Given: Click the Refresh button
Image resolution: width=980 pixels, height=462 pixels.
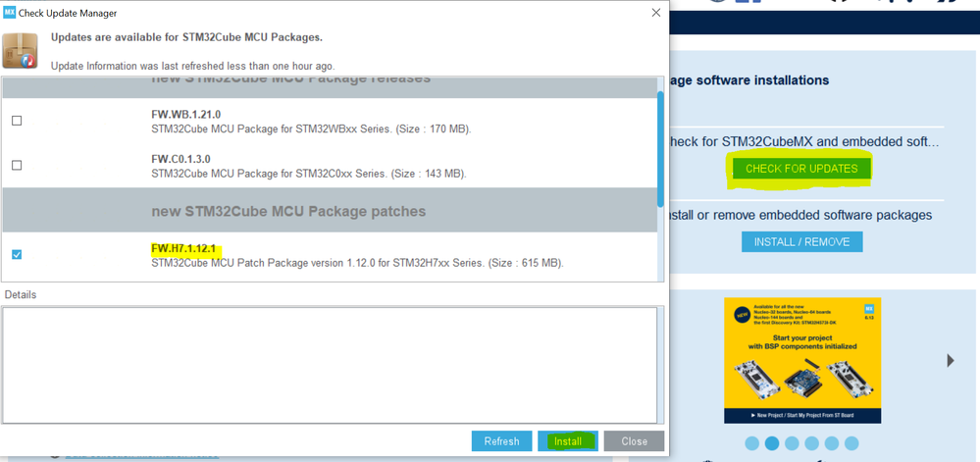Looking at the screenshot, I should 502,440.
